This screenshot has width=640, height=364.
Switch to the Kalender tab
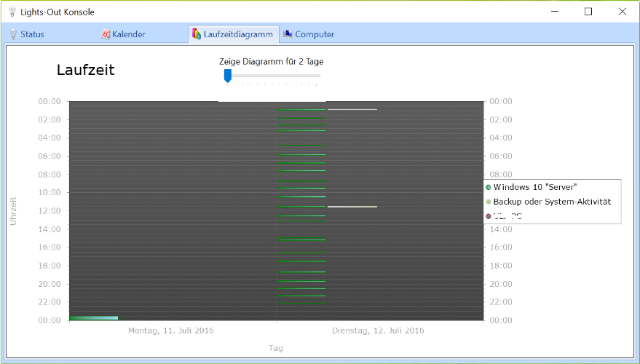pos(123,34)
